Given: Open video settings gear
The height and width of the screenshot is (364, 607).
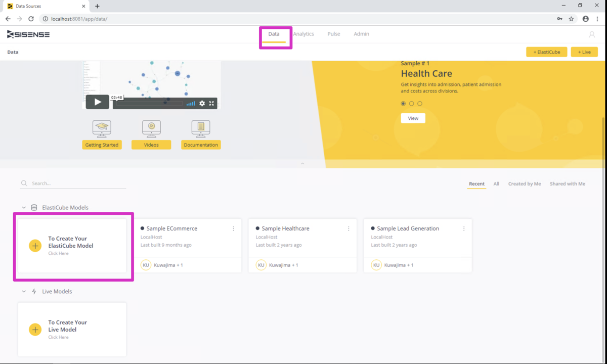Looking at the screenshot, I should point(202,103).
